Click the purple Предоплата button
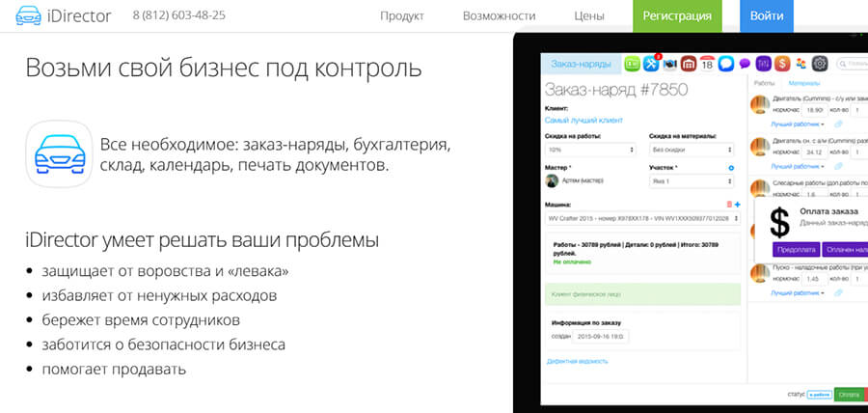The height and width of the screenshot is (413, 868). click(x=796, y=249)
